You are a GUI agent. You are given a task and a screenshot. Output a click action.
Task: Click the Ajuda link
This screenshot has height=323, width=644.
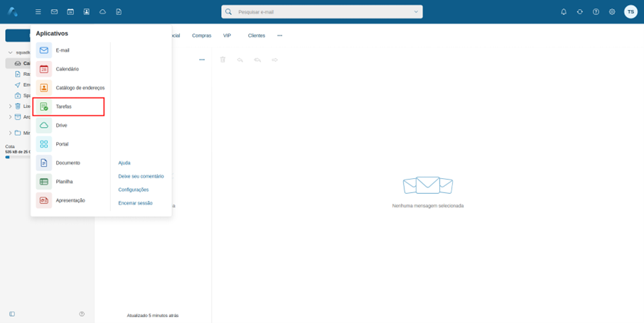point(124,163)
